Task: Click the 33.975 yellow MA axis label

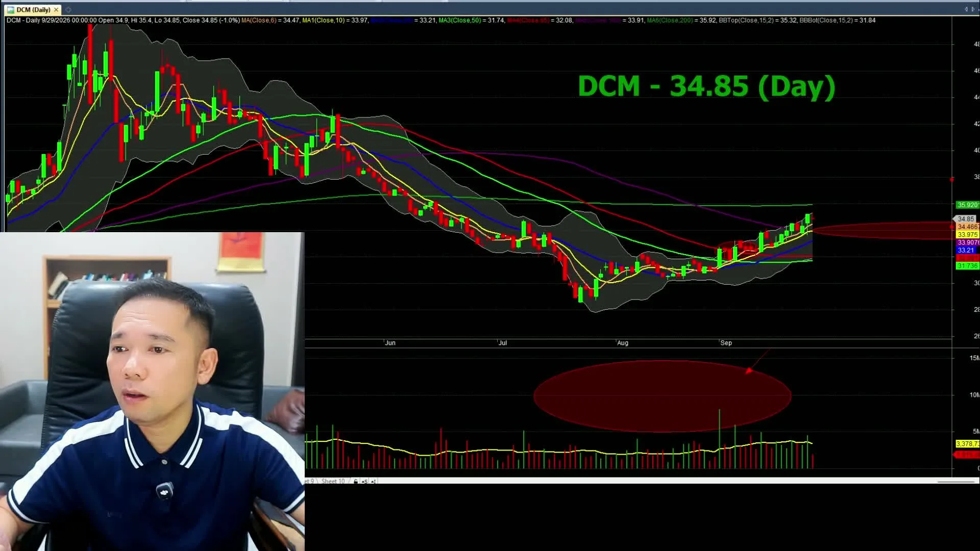Action: (x=967, y=235)
